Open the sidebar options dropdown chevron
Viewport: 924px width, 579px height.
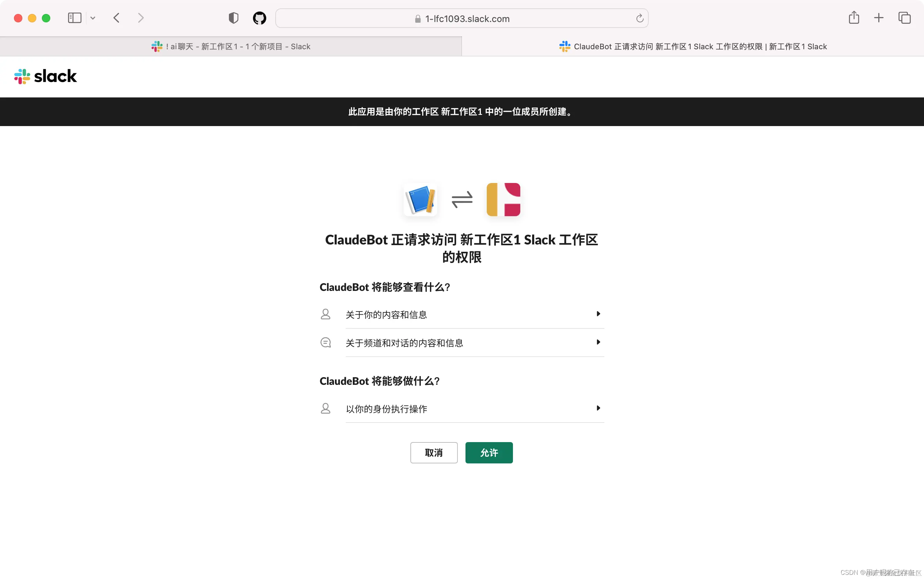pyautogui.click(x=92, y=18)
